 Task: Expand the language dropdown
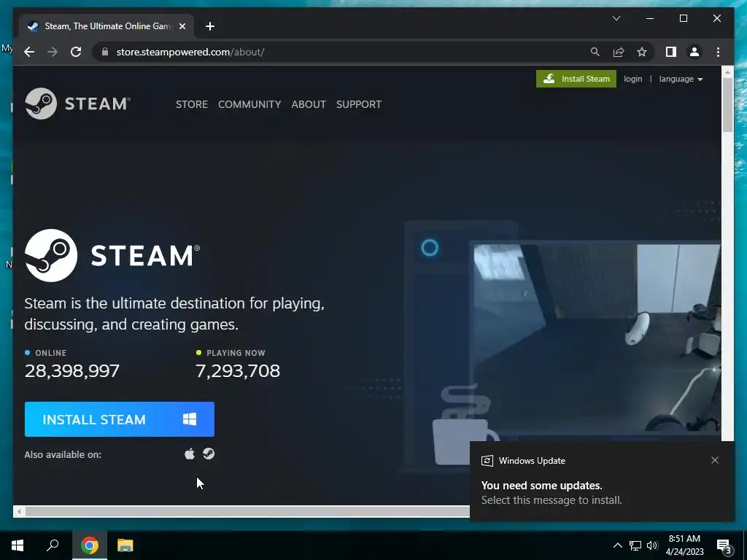click(681, 79)
